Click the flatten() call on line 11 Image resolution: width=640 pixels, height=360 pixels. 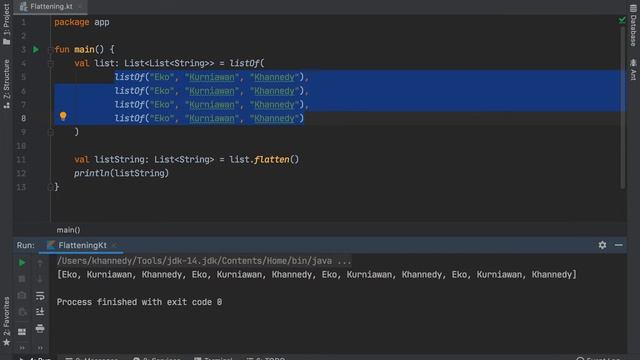[x=276, y=159]
